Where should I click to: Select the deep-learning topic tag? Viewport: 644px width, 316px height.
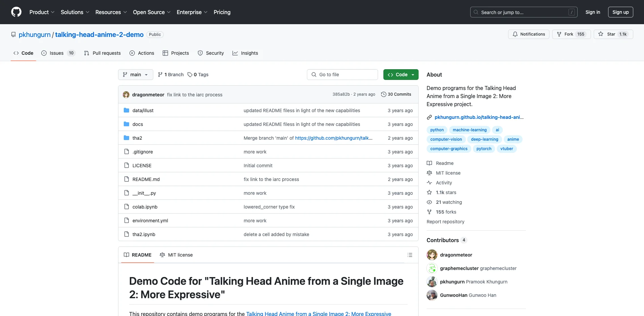tap(485, 139)
